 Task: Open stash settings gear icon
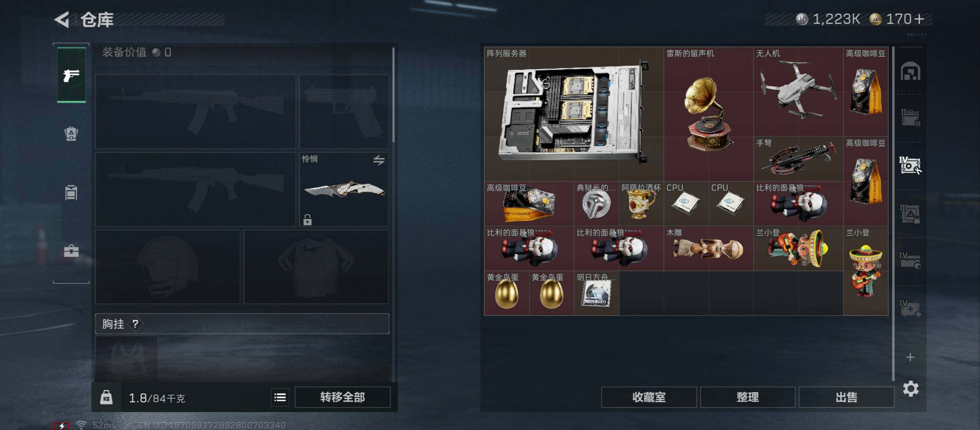click(x=911, y=389)
